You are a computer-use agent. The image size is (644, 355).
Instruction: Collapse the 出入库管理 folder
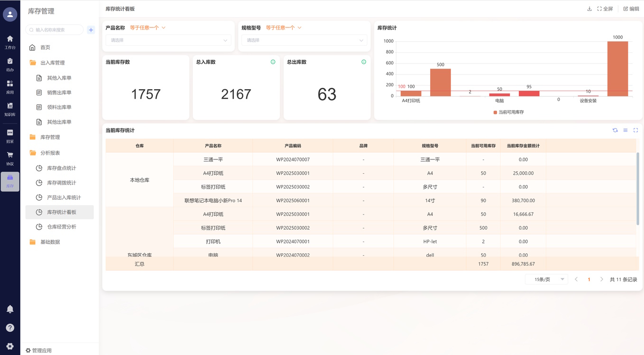(52, 63)
